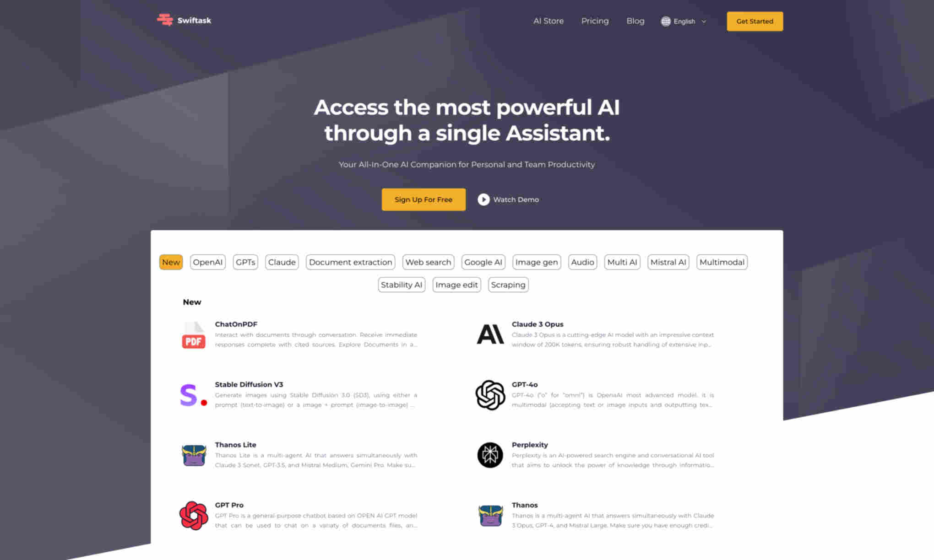This screenshot has width=934, height=560.
Task: Click the Get Started button
Action: coord(755,22)
